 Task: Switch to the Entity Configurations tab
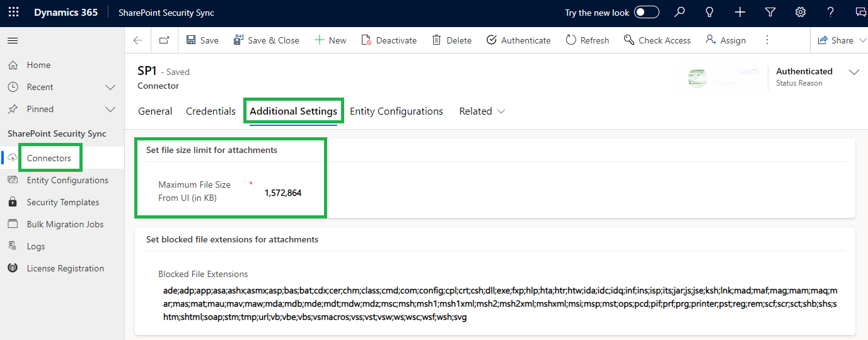point(396,111)
